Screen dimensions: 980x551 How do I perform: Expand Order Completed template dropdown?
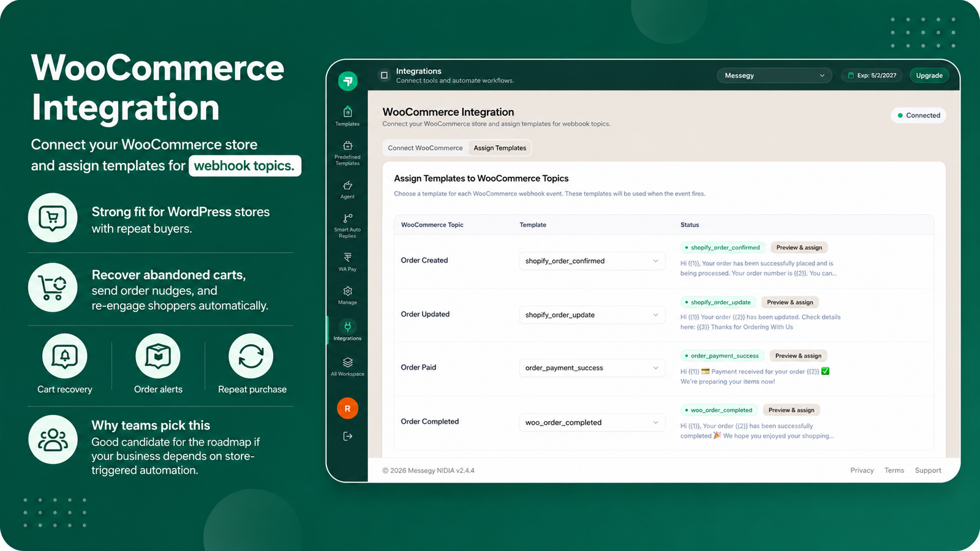pos(592,422)
